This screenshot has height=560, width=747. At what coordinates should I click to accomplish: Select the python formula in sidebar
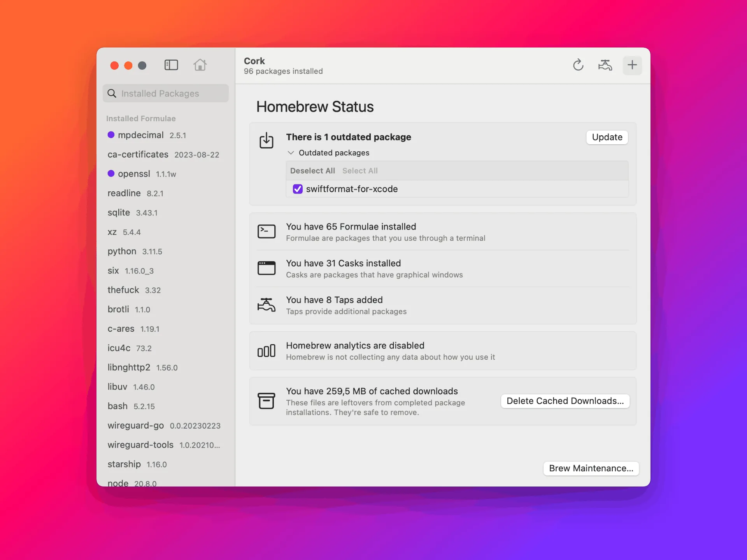[x=122, y=251]
